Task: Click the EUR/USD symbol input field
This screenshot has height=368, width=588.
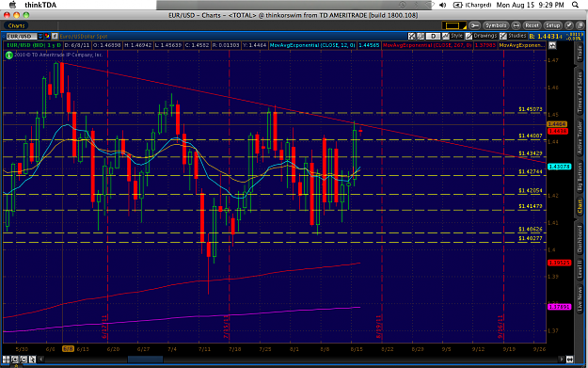Action: [x=22, y=37]
